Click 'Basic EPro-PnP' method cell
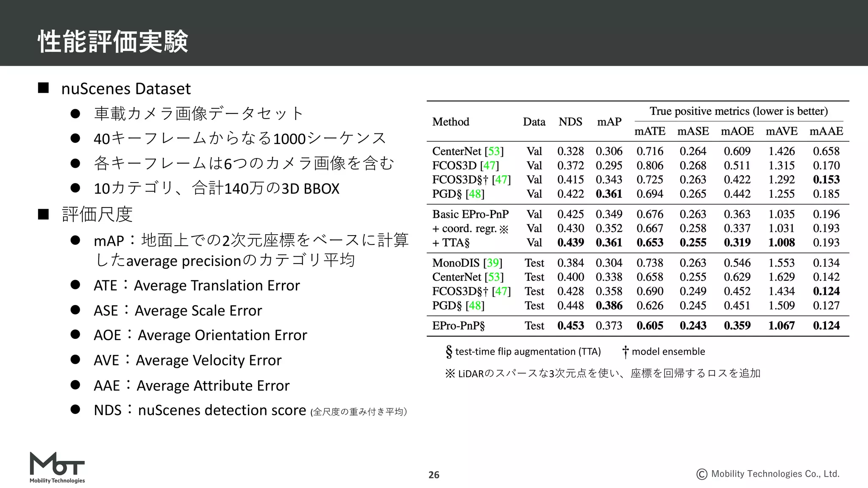The height and width of the screenshot is (488, 868). click(470, 214)
